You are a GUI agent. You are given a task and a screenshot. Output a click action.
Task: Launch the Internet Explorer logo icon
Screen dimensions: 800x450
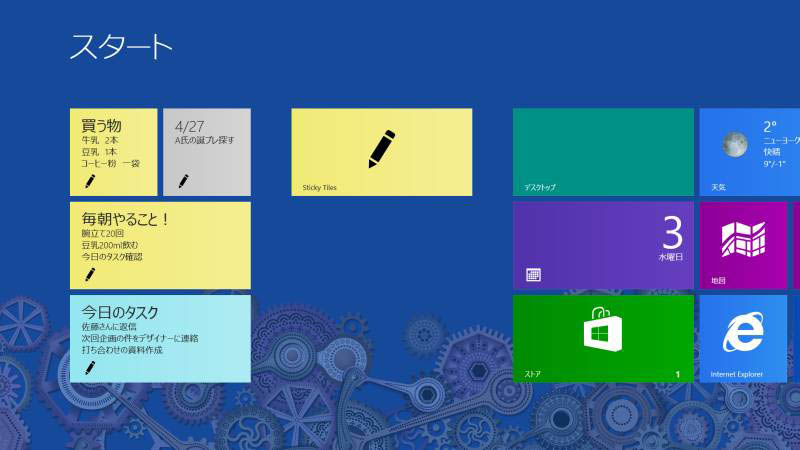[741, 334]
